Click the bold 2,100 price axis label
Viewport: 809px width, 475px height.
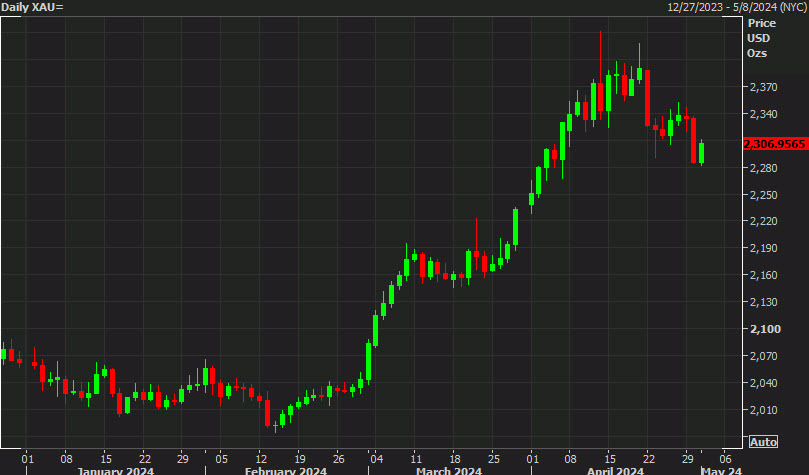(765, 329)
